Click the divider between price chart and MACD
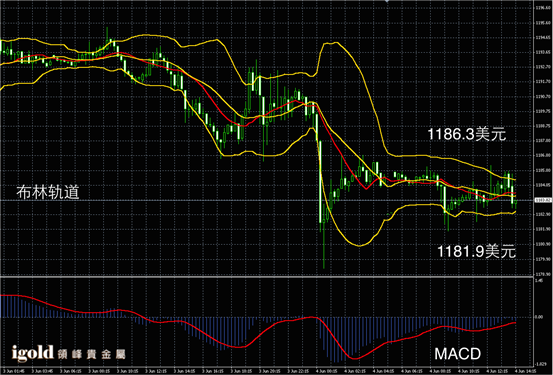Screen dimensions: 553x375 [267, 277]
